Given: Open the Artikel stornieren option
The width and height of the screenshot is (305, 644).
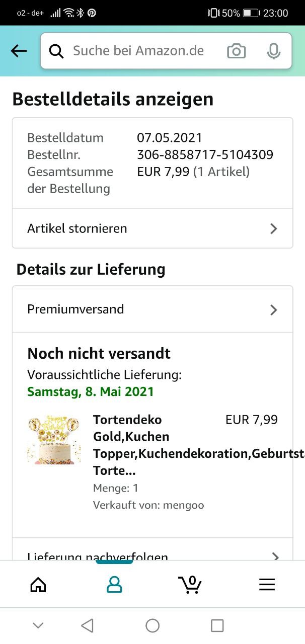Looking at the screenshot, I should point(77,228).
